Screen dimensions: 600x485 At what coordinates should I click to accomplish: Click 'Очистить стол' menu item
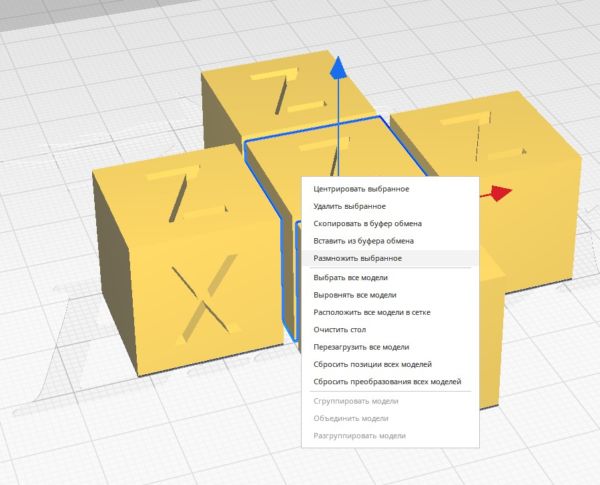point(341,329)
